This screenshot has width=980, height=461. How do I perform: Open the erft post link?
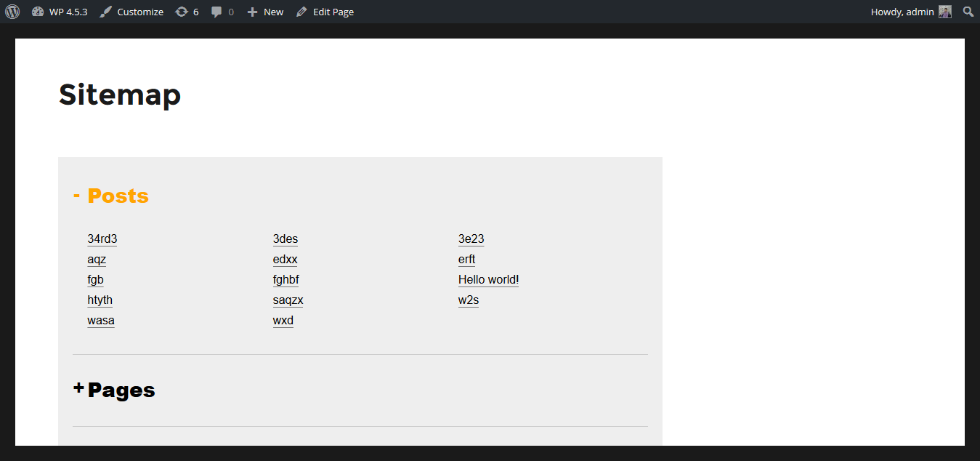(x=466, y=260)
